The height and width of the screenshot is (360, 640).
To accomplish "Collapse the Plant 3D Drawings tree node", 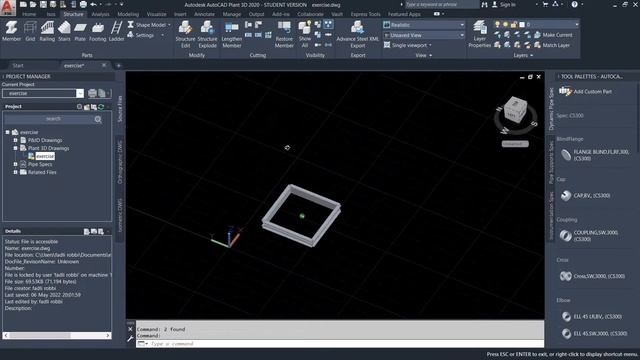I will pyautogui.click(x=16, y=148).
